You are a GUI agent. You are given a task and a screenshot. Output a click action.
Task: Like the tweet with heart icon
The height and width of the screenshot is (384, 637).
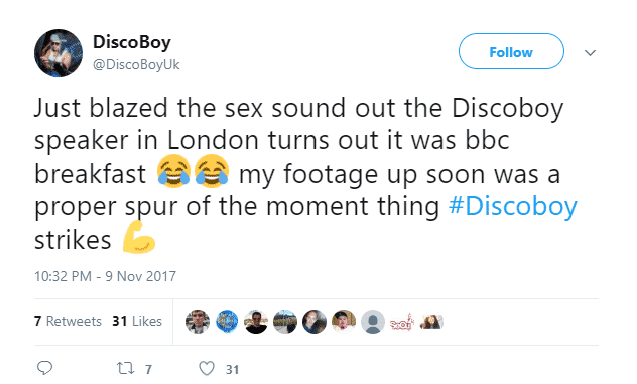tap(207, 369)
